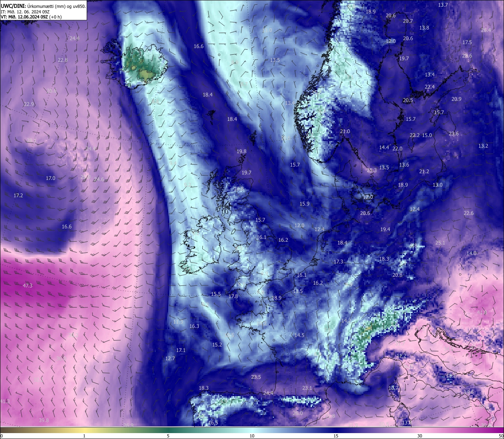
Task: Select the VT valid-time line with (+0 h)
Action: pyautogui.click(x=31, y=17)
